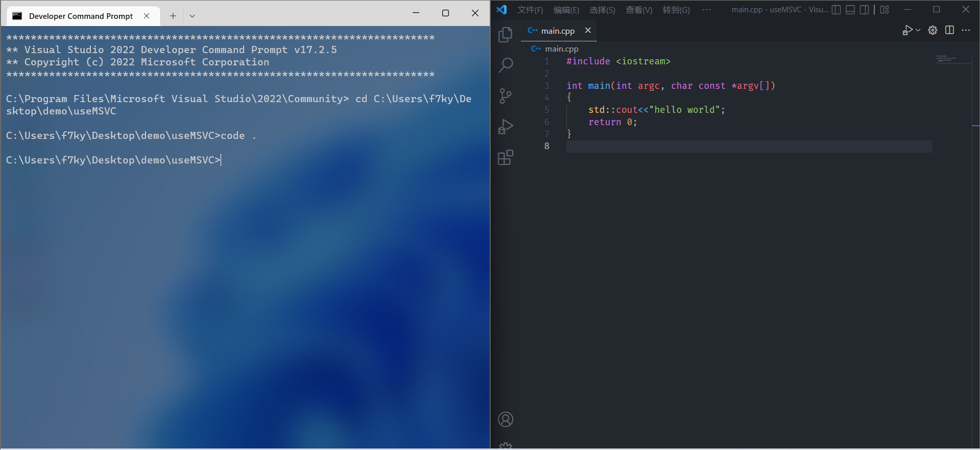Open the terminal profiles dropdown
Image resolution: width=980 pixels, height=450 pixels.
(x=192, y=16)
